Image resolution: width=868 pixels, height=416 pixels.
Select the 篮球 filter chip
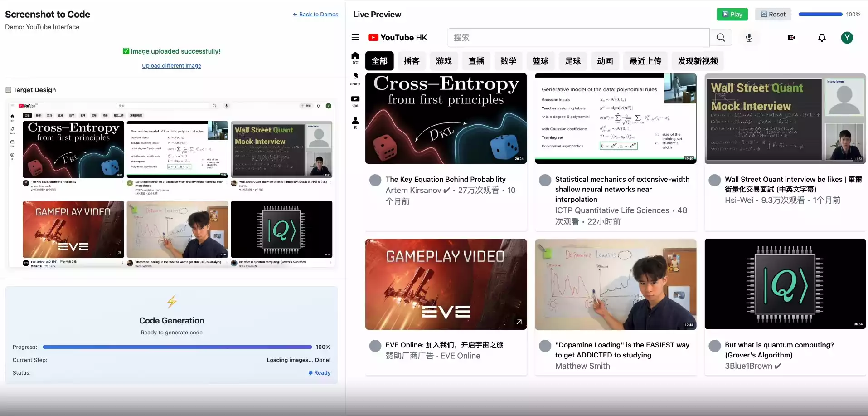[541, 61]
